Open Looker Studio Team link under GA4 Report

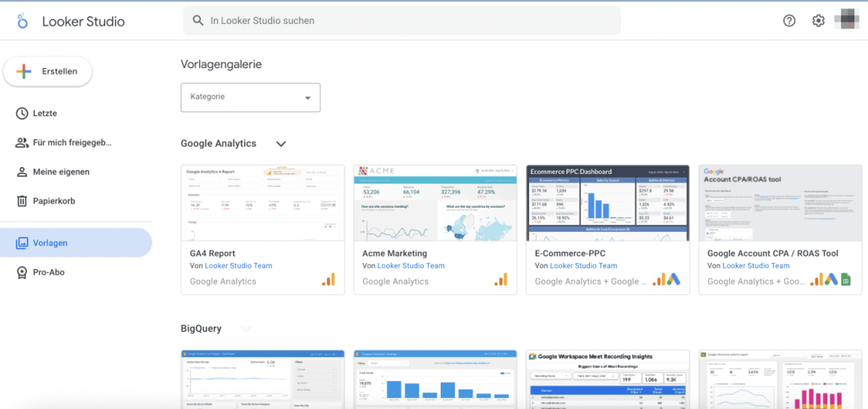point(238,266)
